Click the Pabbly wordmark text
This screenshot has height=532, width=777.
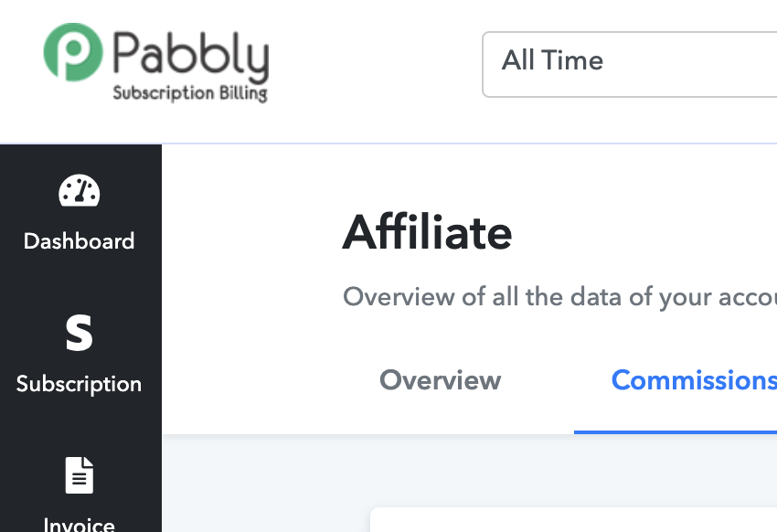[191, 57]
